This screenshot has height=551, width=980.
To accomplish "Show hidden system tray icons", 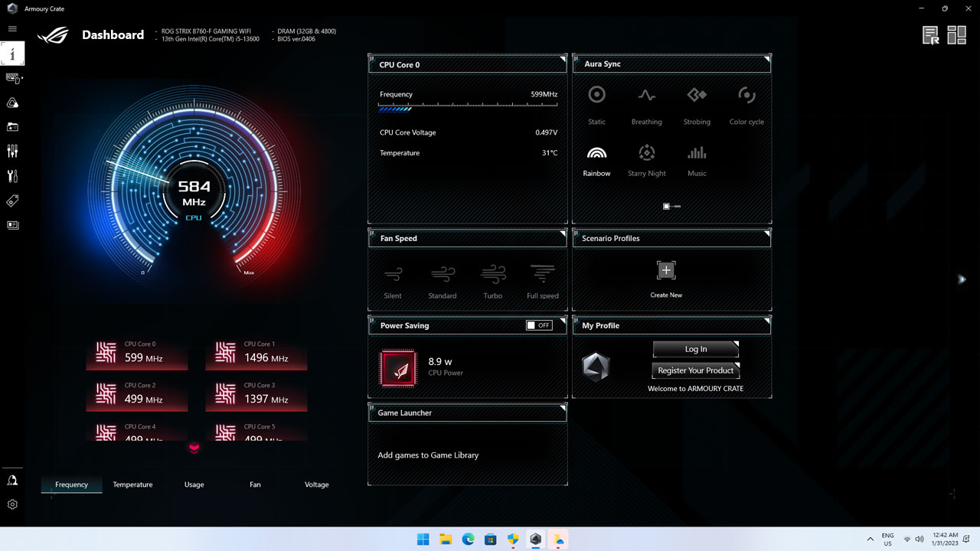I will click(x=870, y=539).
